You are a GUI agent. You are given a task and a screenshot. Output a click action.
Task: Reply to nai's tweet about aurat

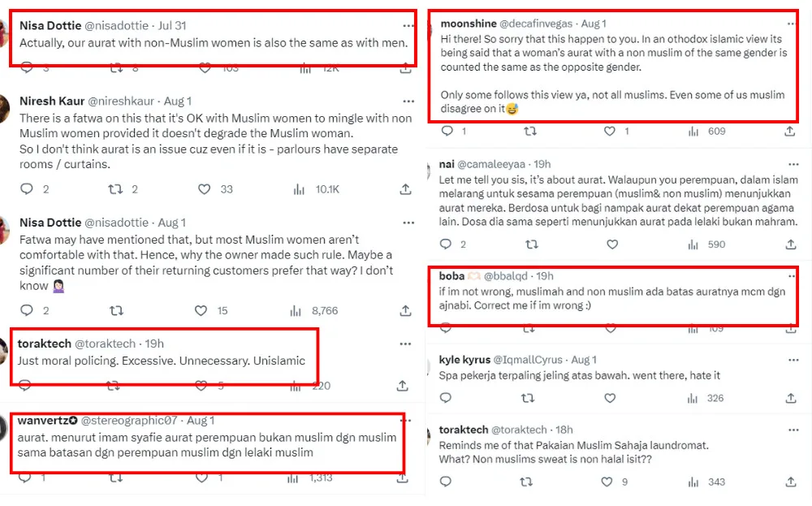point(446,244)
